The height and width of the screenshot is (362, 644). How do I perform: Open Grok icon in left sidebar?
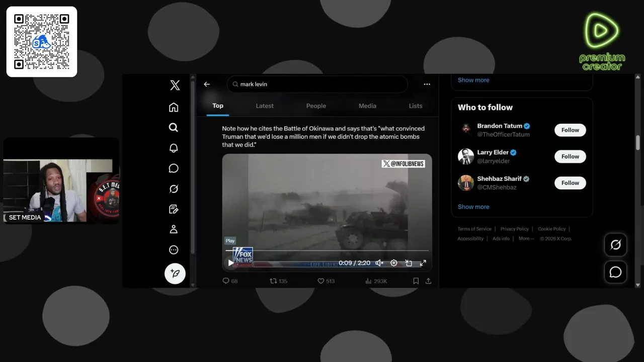click(x=174, y=189)
